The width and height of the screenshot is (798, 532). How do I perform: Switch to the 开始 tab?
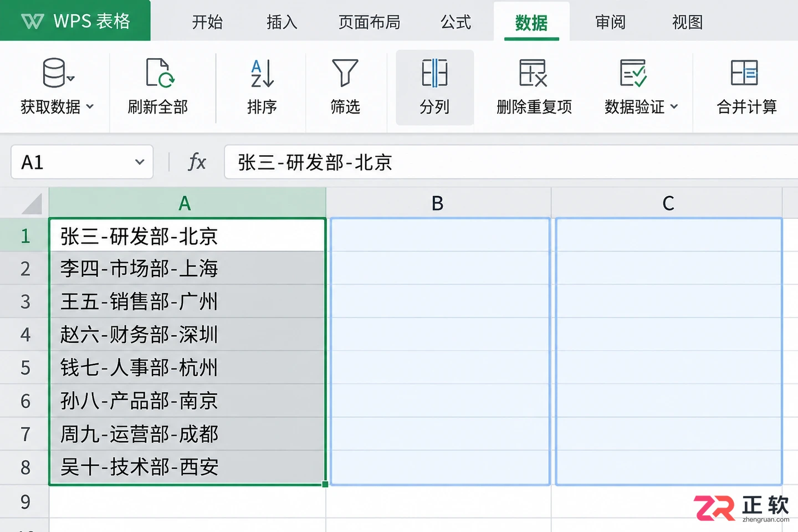pyautogui.click(x=207, y=22)
